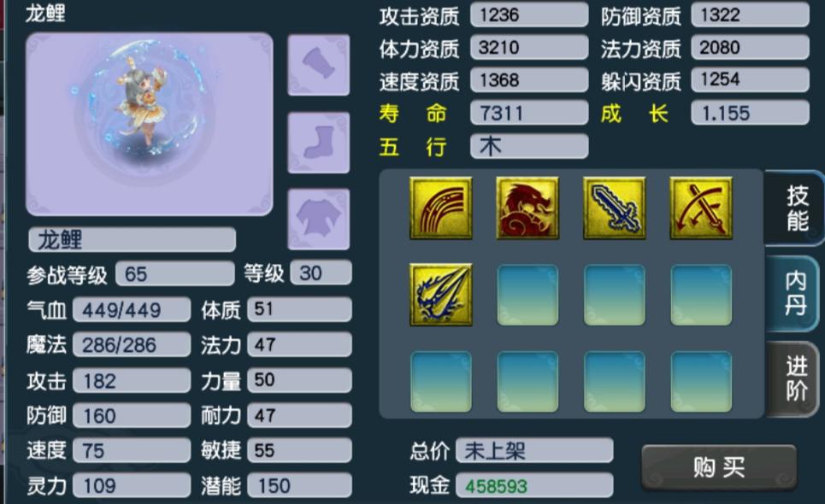The width and height of the screenshot is (825, 504).
Task: Click the blue sword skill icon
Action: pyautogui.click(x=614, y=208)
